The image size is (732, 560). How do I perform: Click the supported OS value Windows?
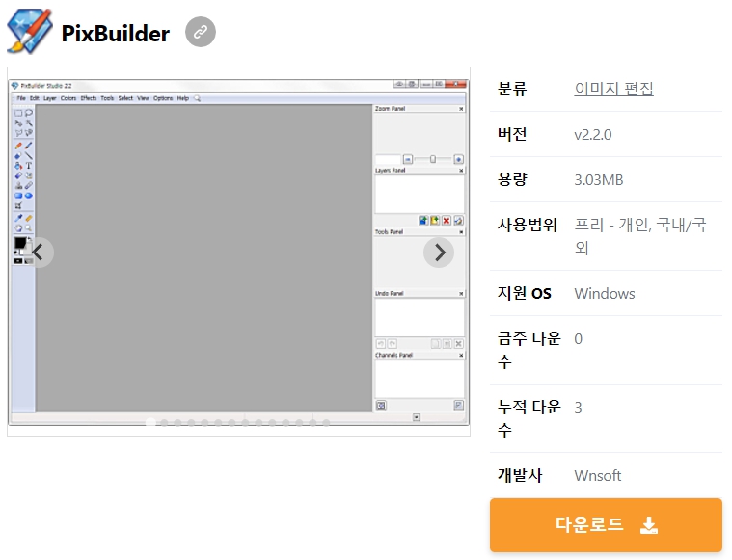605,294
